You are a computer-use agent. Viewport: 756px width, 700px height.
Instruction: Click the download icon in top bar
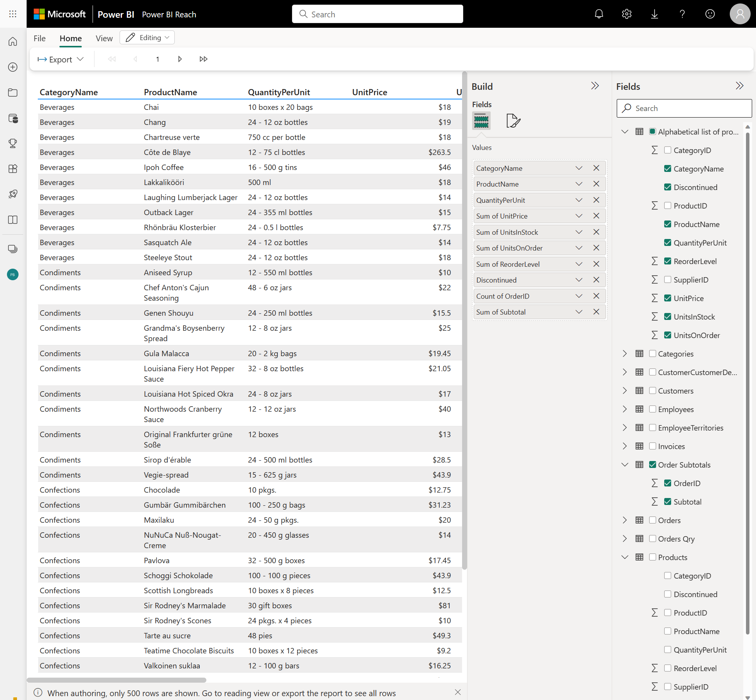pos(655,13)
